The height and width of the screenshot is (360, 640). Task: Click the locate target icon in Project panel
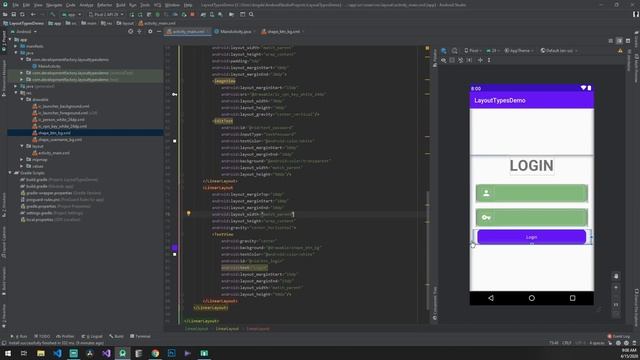(x=131, y=31)
